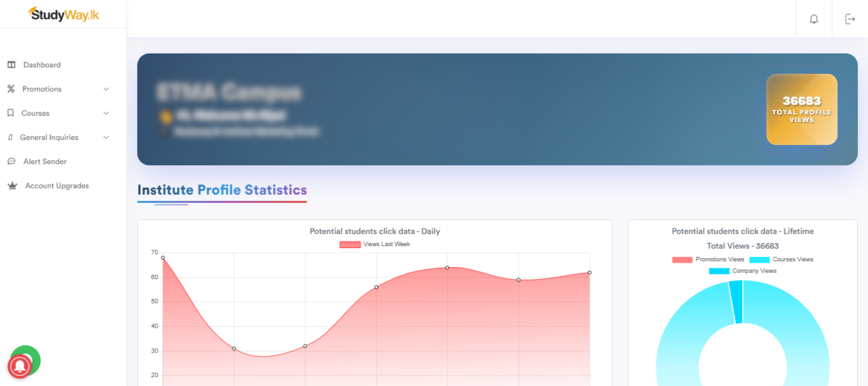Open the Dashboard menu item

[42, 64]
